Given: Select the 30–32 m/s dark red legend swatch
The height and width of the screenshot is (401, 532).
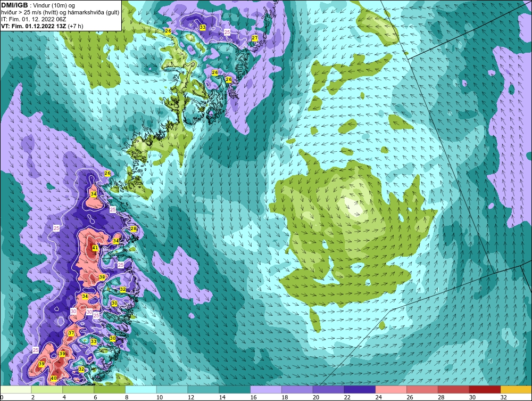Looking at the screenshot, I should click(485, 389).
